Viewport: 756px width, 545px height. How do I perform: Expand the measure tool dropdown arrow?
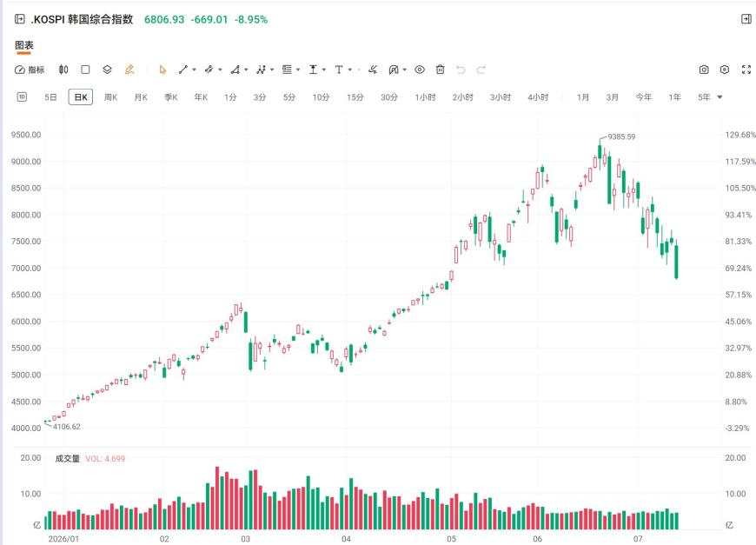tap(324, 70)
